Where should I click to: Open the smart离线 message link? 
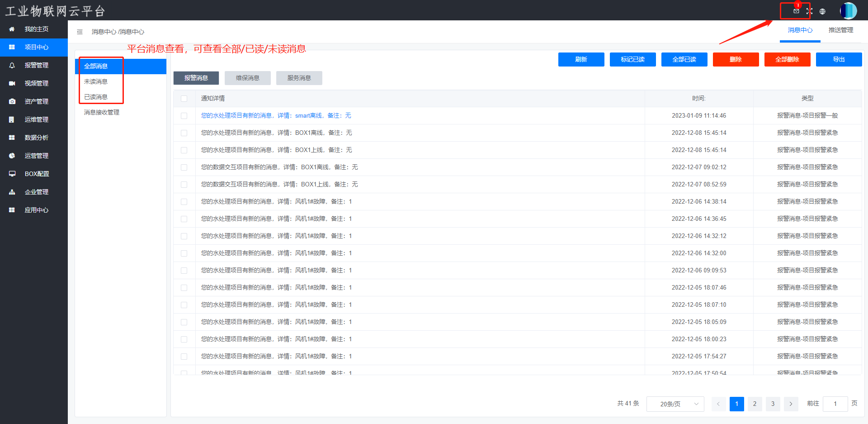point(276,116)
